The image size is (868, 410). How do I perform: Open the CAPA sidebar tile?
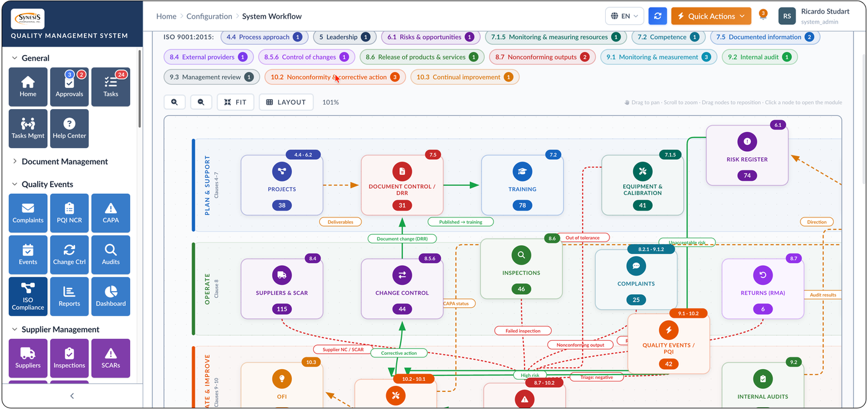pyautogui.click(x=111, y=213)
